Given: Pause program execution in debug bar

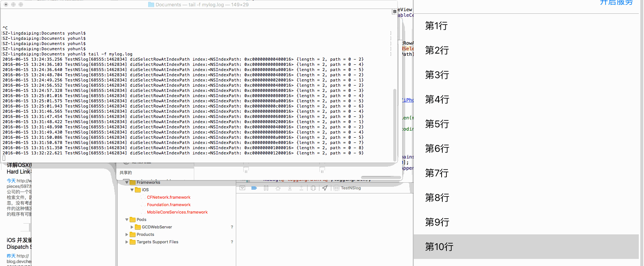Looking at the screenshot, I should [266, 188].
